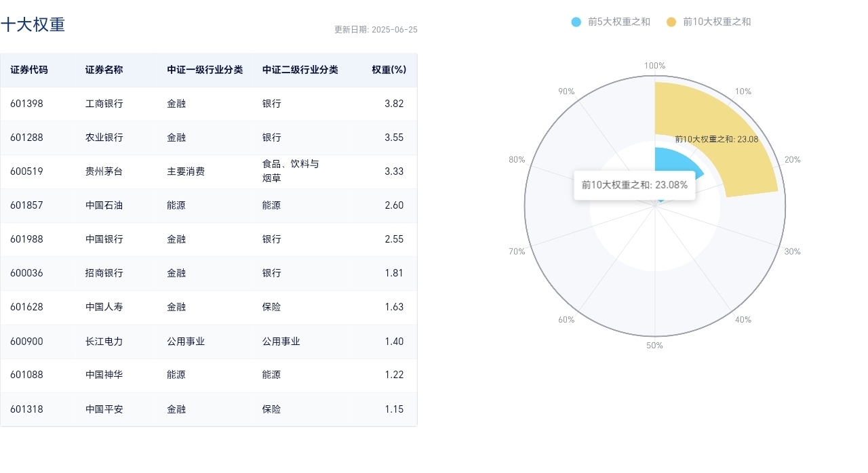Select 中国银行 in the name column
868x473 pixels.
(104, 239)
